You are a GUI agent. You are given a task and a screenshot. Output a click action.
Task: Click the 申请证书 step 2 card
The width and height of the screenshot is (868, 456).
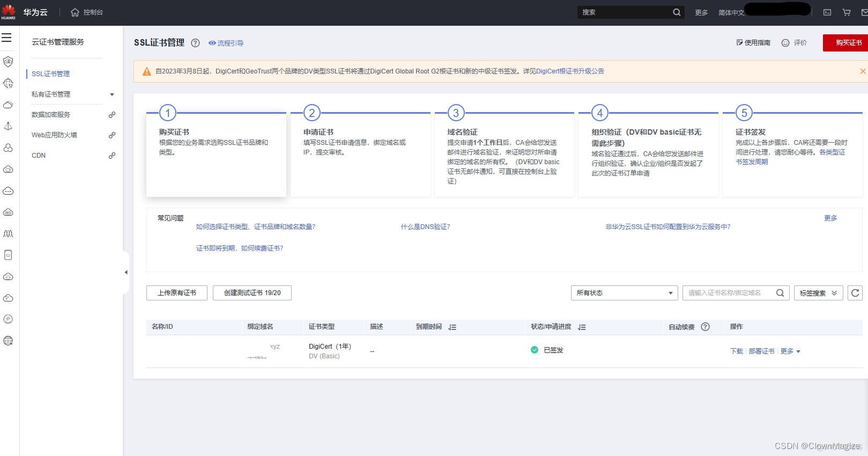360,155
